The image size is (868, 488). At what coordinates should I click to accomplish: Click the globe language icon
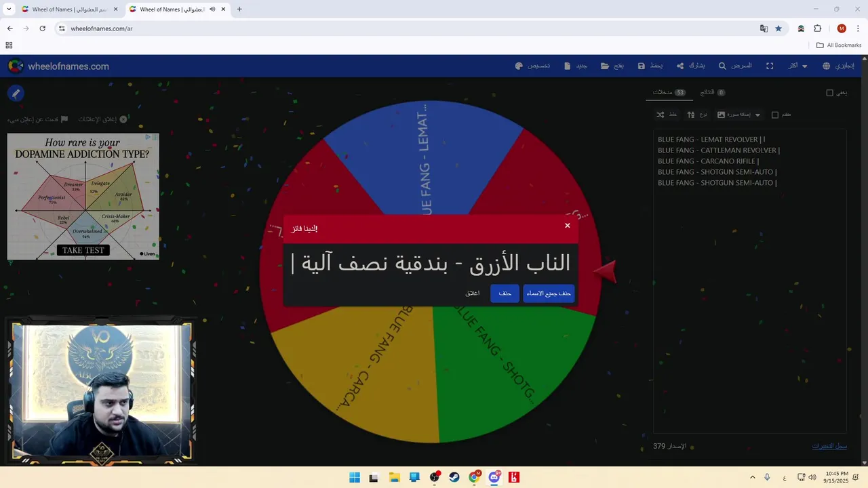(826, 66)
